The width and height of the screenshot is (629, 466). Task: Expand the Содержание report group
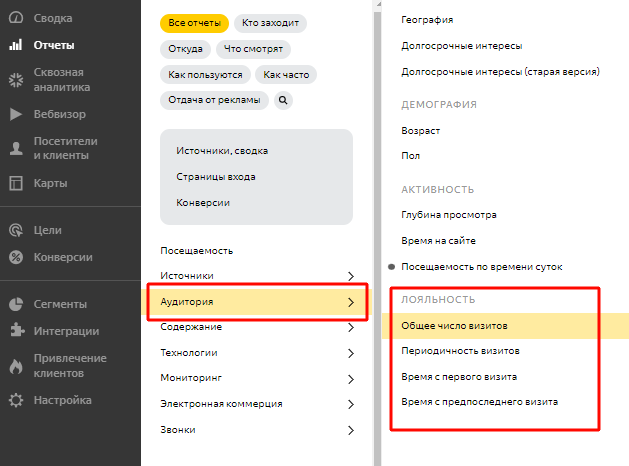[x=350, y=327]
